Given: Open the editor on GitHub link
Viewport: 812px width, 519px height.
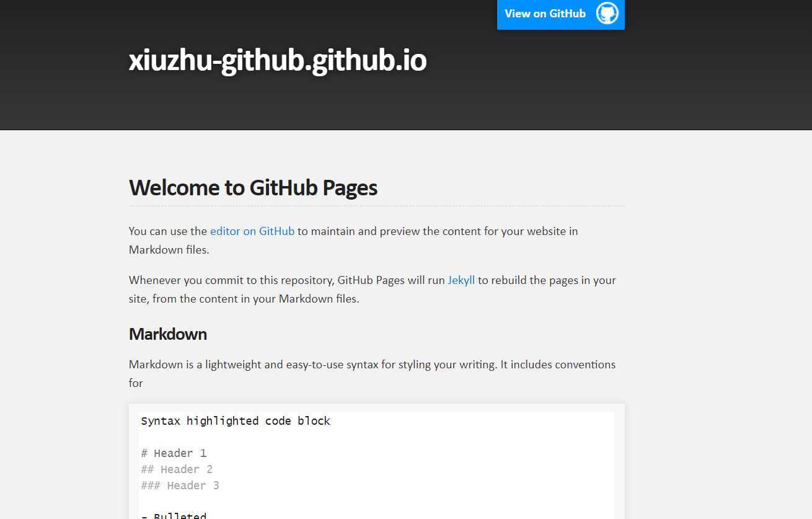Looking at the screenshot, I should [252, 231].
